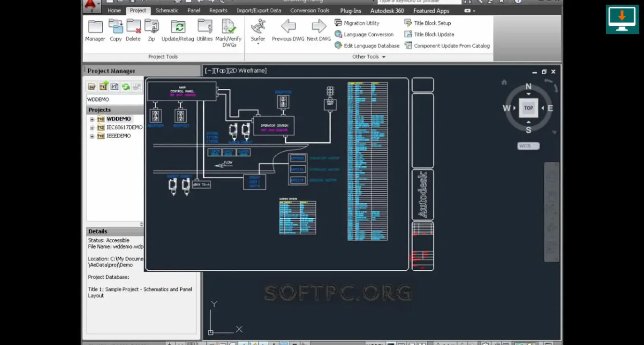Rotate view to N on compass

pyautogui.click(x=528, y=86)
